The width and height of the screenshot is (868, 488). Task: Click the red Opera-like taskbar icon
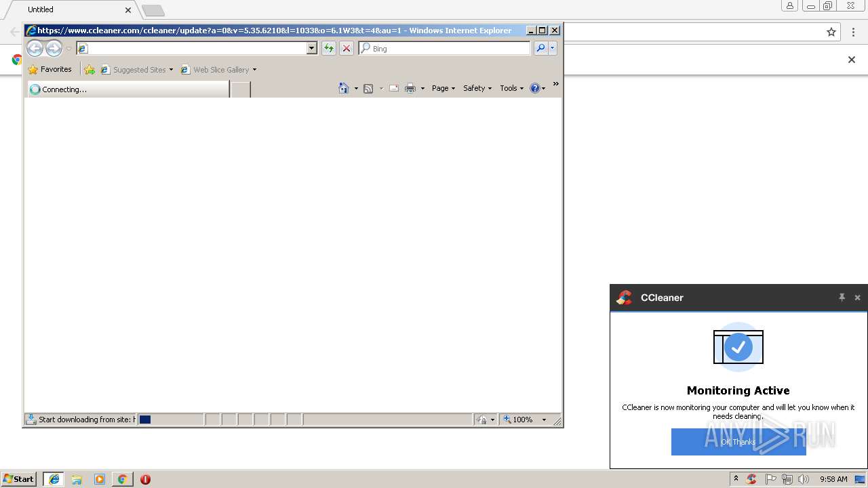pyautogui.click(x=145, y=479)
